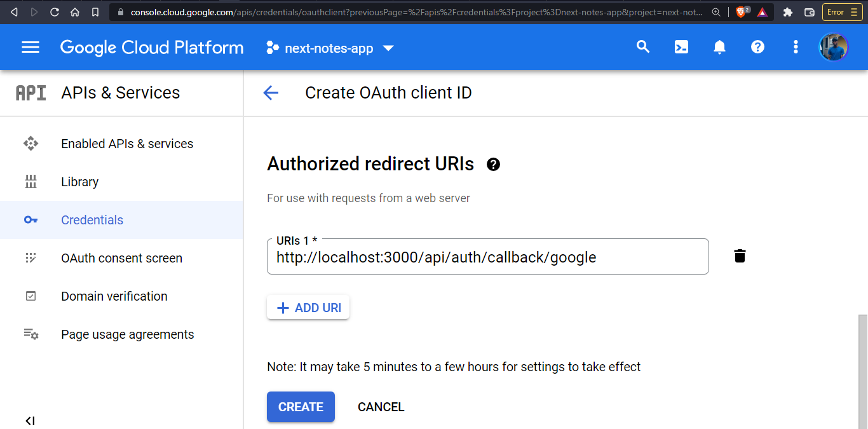Image resolution: width=868 pixels, height=429 pixels.
Task: Open notifications bell
Action: pos(719,47)
